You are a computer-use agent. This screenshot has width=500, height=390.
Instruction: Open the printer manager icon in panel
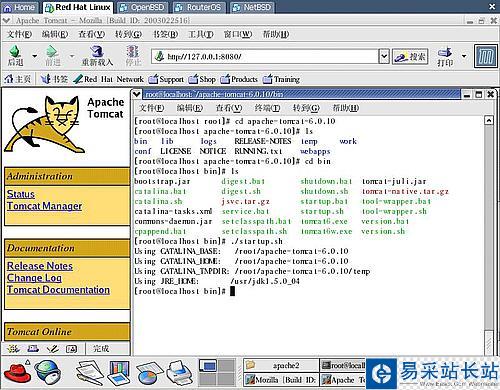(180, 373)
